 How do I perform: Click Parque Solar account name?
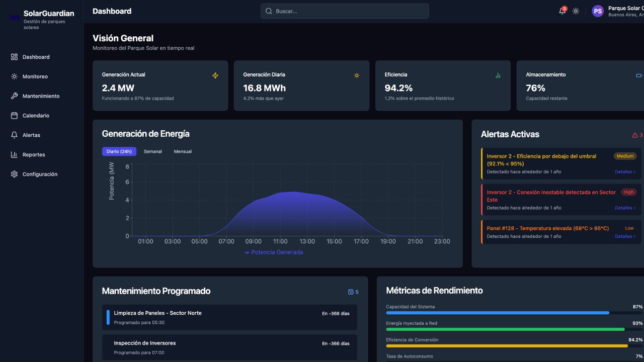[x=626, y=8]
